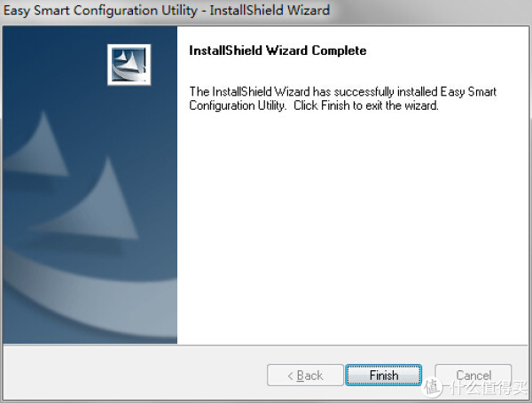Click the grayed-out Back button
Screen dimensions: 532x403
click(x=305, y=376)
